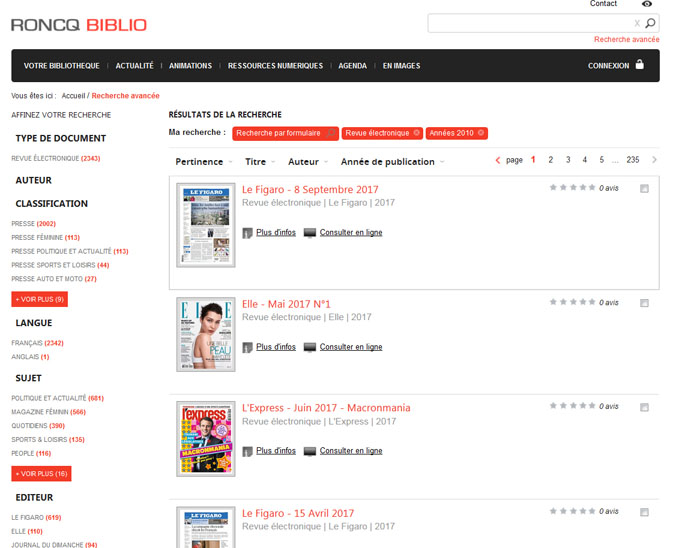Viewport: 688px width, 548px height.
Task: Rate L'Express Macronmania with the stars
Action: point(573,406)
